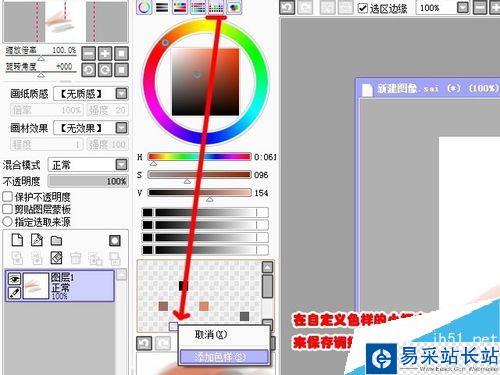Rotate the view clockwise
500x375 pixels.
click(x=105, y=70)
